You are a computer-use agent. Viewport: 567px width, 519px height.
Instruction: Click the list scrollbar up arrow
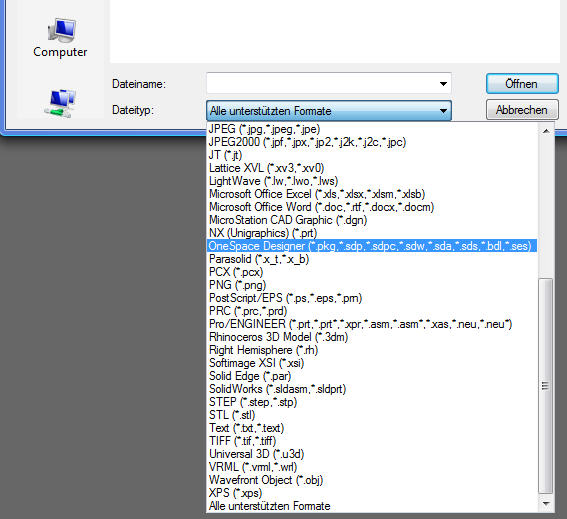(546, 131)
